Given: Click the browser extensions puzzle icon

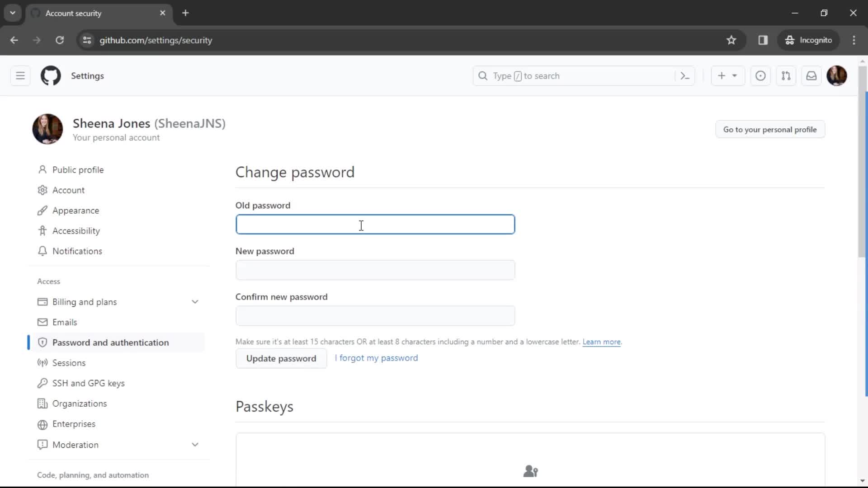Looking at the screenshot, I should tap(763, 40).
